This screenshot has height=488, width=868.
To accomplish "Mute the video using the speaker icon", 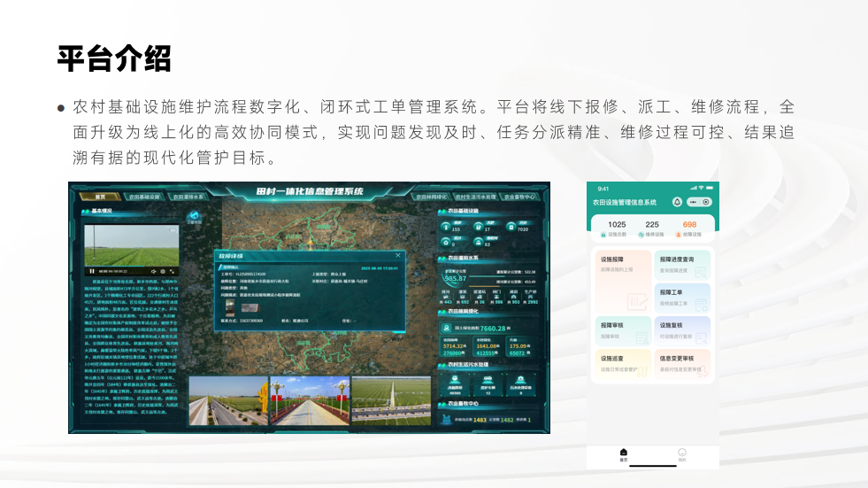I will point(154,271).
